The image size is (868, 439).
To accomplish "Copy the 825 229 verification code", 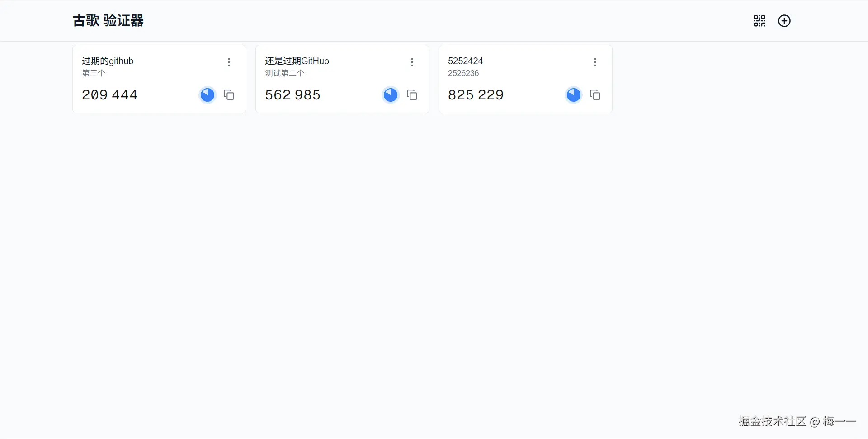I will (595, 95).
